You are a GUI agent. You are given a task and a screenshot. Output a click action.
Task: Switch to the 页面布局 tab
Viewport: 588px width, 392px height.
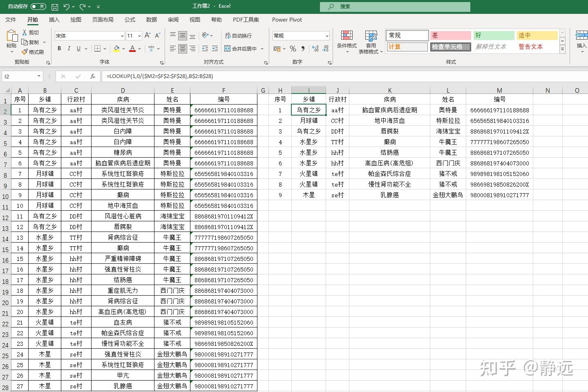point(103,20)
